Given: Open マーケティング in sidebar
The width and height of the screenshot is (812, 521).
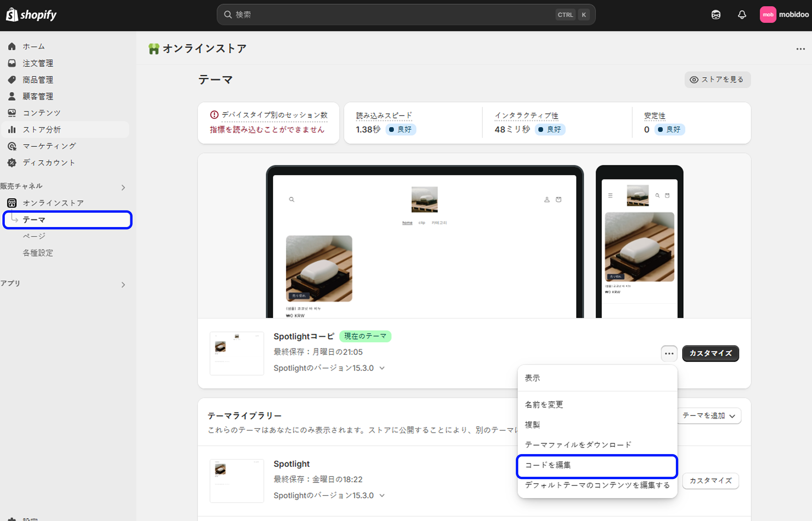Looking at the screenshot, I should pos(49,146).
